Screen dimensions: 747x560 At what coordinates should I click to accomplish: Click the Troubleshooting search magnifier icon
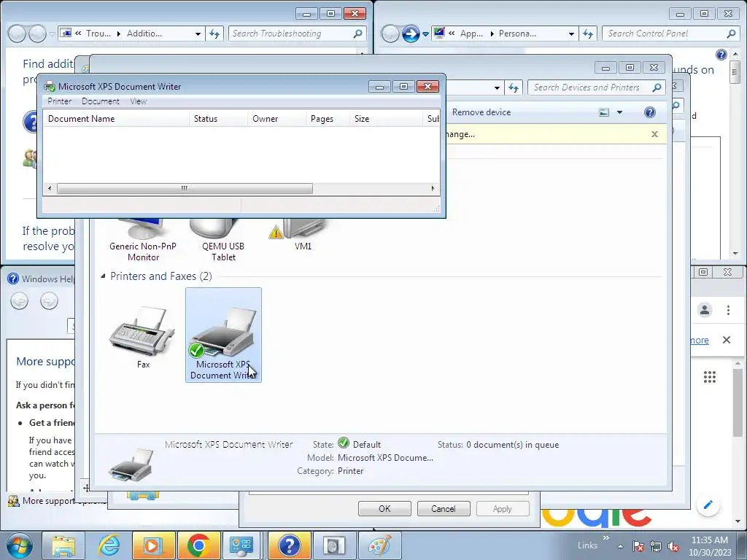click(357, 34)
